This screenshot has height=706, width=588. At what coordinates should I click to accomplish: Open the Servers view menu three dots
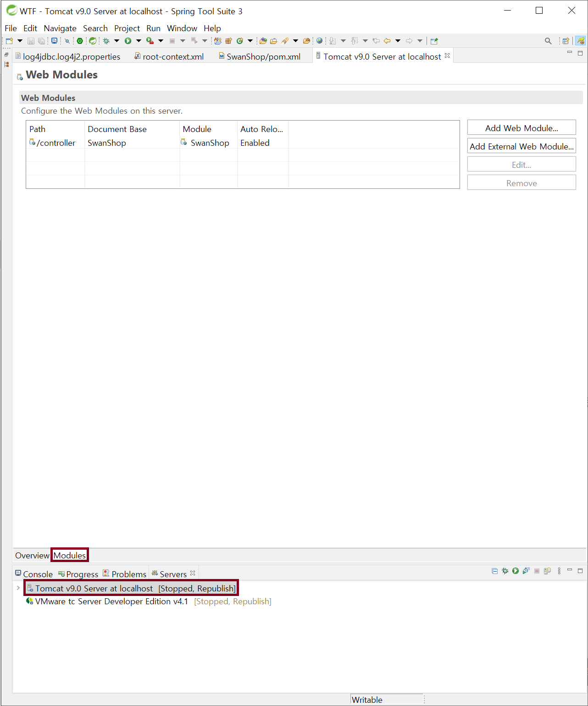coord(559,571)
